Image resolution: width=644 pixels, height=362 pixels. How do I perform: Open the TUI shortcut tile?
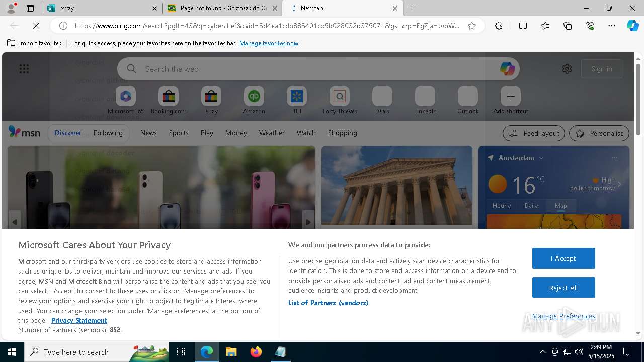(x=297, y=100)
